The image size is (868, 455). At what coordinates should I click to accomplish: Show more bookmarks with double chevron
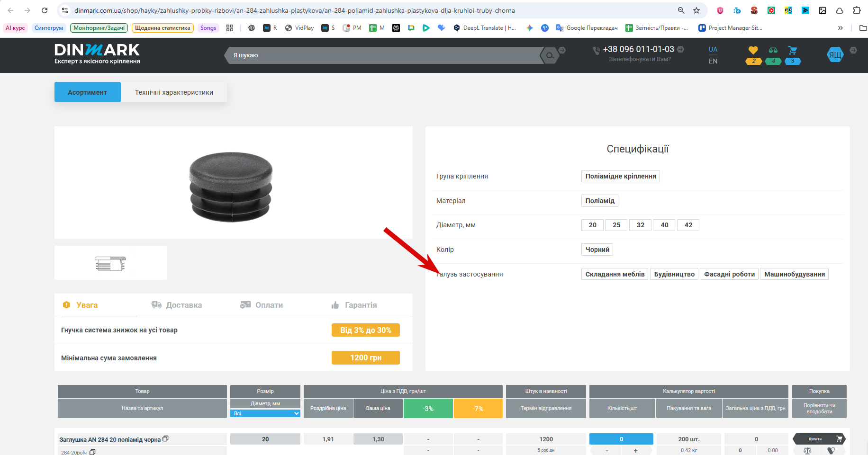(x=840, y=28)
